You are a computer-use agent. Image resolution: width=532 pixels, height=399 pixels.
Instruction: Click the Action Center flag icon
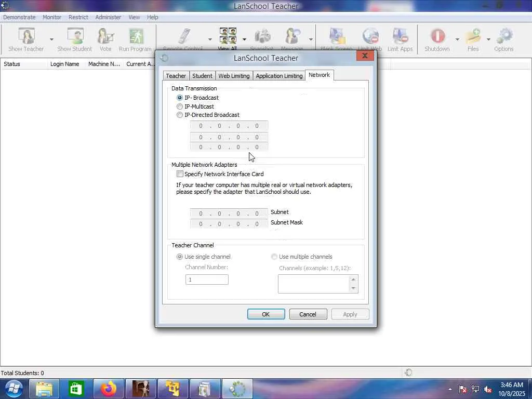click(463, 389)
